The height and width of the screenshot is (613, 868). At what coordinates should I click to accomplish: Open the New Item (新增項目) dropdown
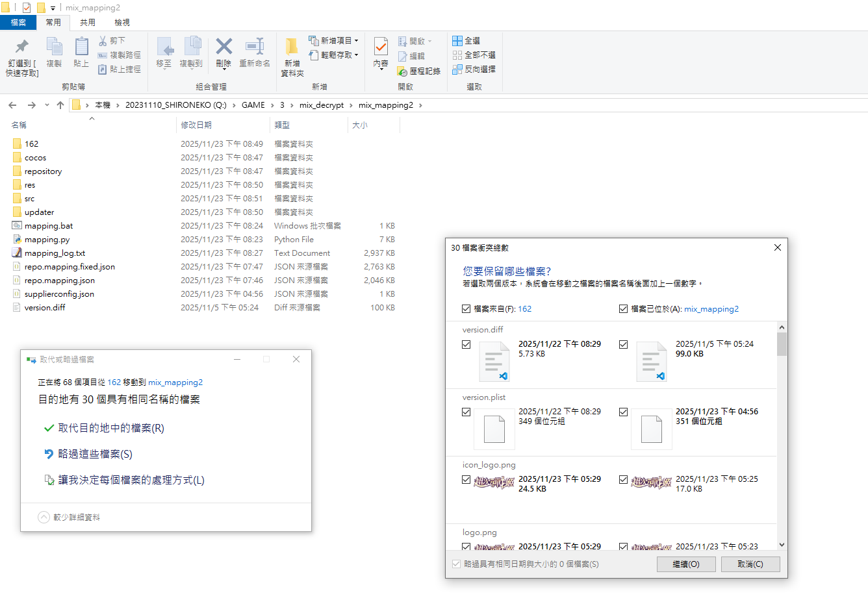point(334,40)
